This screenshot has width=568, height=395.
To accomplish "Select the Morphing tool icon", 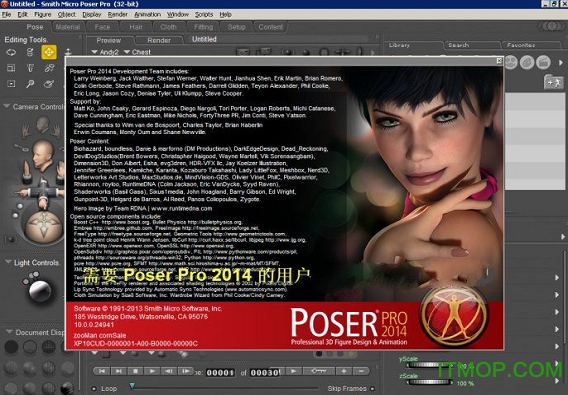I will 49,84.
